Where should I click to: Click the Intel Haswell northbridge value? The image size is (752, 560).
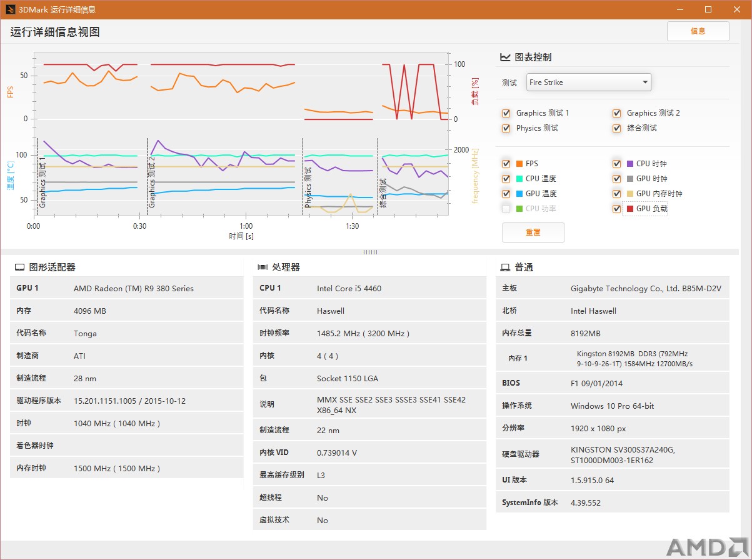[593, 311]
